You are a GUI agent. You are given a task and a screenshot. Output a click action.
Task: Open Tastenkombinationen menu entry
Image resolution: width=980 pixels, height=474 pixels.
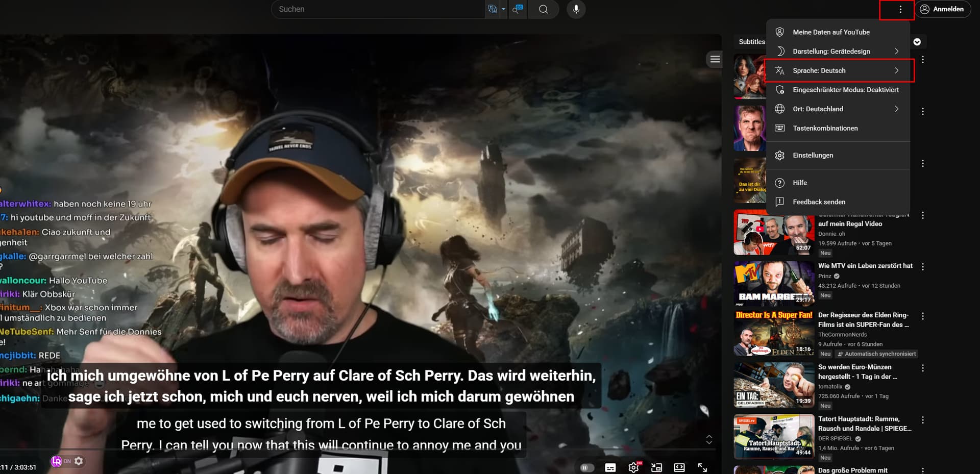(825, 129)
